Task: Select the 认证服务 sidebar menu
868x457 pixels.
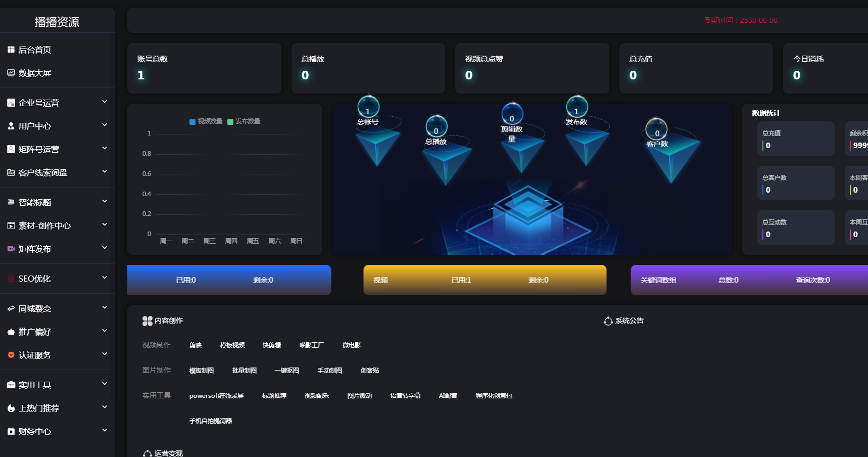Action: (57, 355)
